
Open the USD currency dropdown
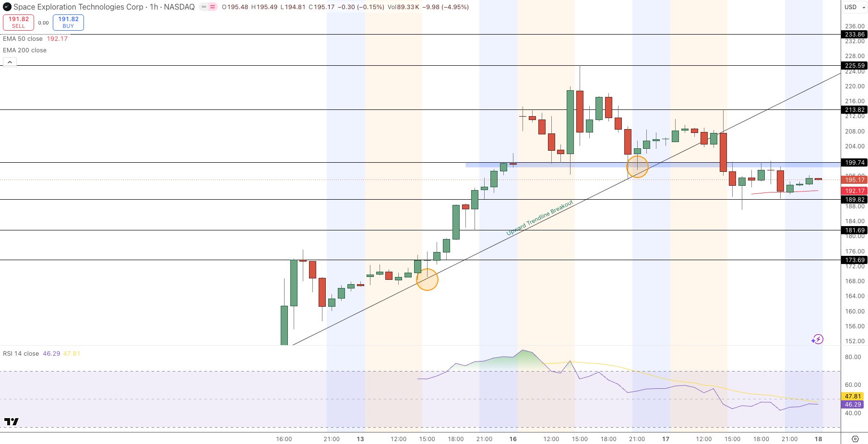click(x=855, y=7)
